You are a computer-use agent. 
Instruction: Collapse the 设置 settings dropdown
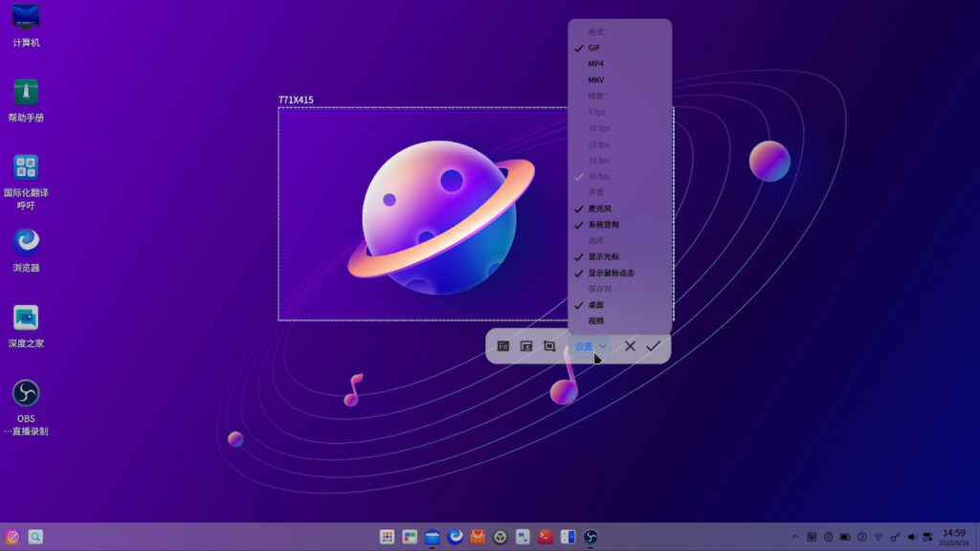coord(590,346)
